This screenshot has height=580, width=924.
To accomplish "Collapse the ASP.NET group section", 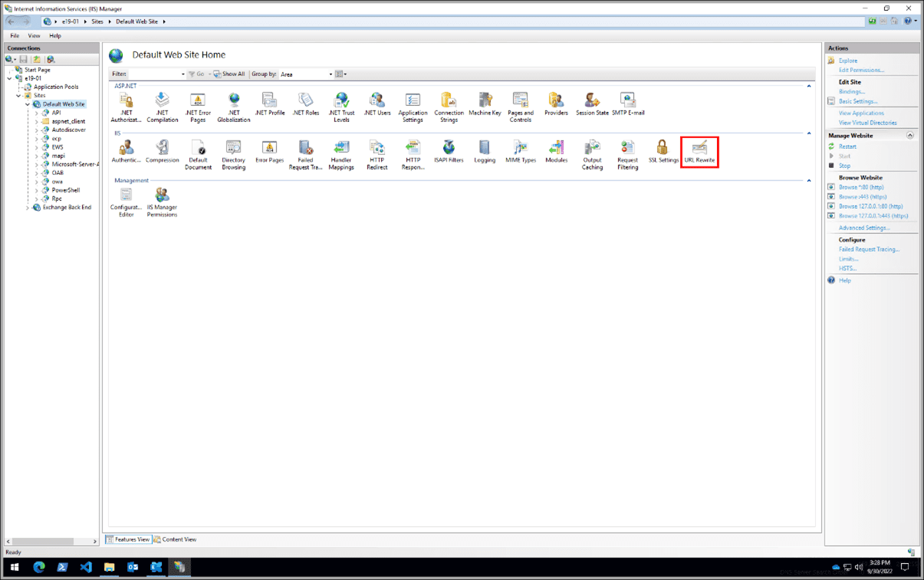I will pyautogui.click(x=809, y=86).
